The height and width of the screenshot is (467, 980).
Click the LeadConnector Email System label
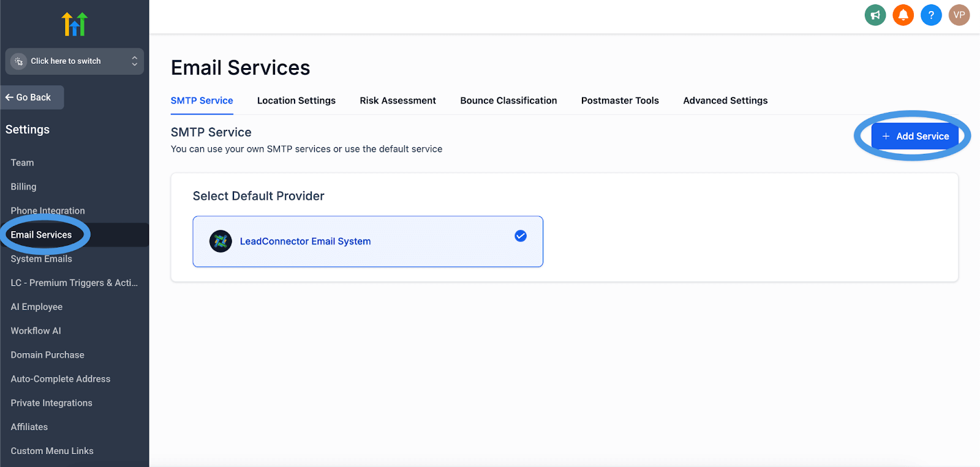click(x=305, y=241)
